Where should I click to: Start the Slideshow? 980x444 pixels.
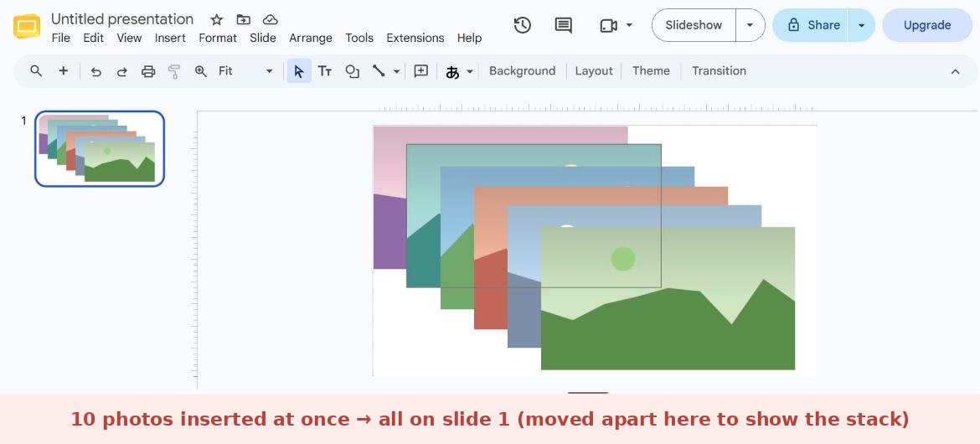pyautogui.click(x=694, y=25)
